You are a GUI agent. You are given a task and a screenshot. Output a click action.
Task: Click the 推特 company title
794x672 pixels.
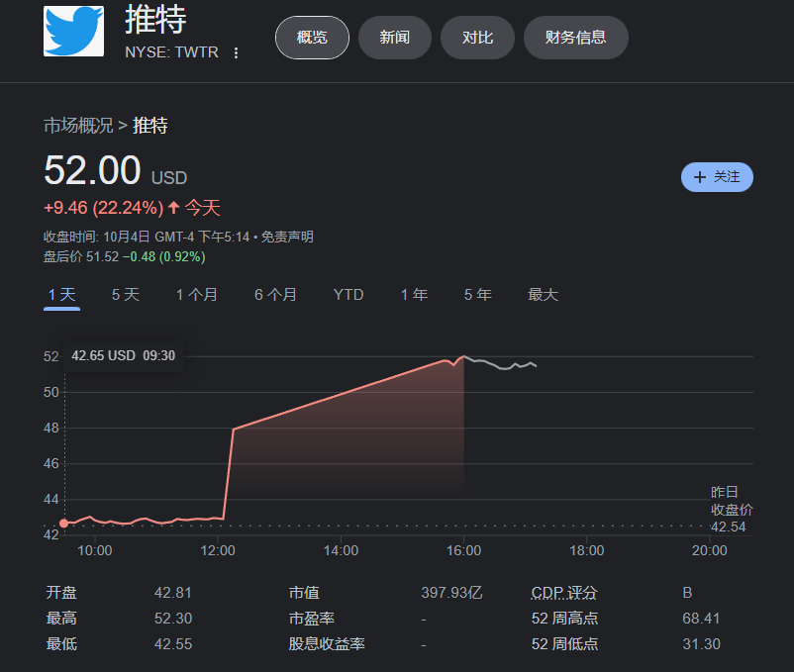156,19
